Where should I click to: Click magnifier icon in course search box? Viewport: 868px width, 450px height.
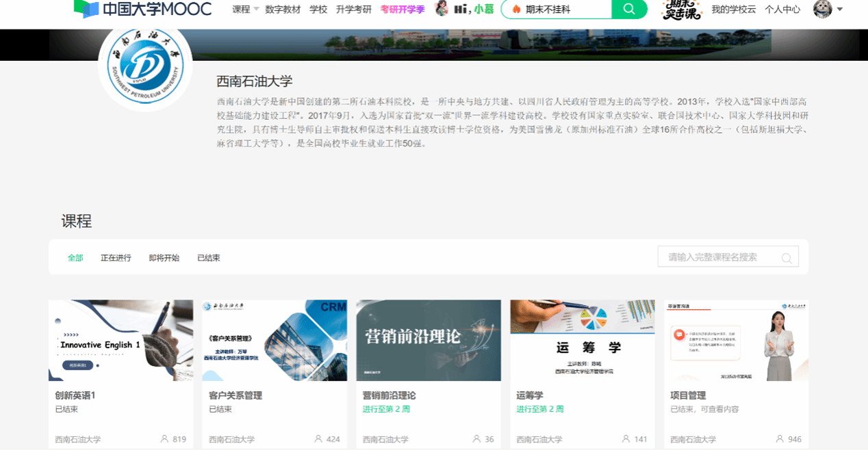point(787,258)
